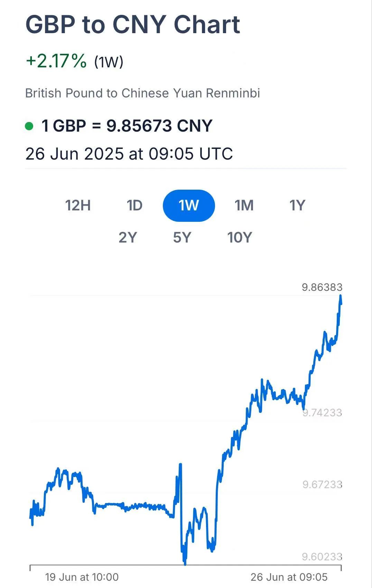The width and height of the screenshot is (372, 588).
Task: Choose the 10Y time range
Action: tap(240, 238)
